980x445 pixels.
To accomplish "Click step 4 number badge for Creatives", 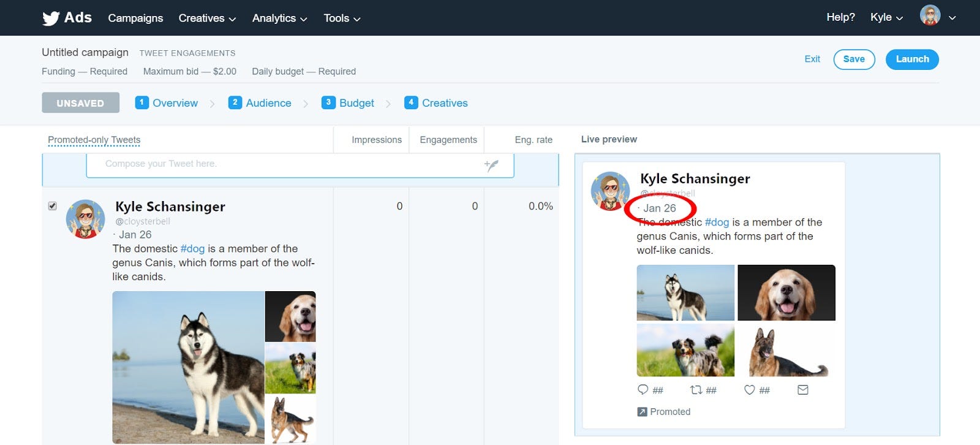I will click(411, 102).
